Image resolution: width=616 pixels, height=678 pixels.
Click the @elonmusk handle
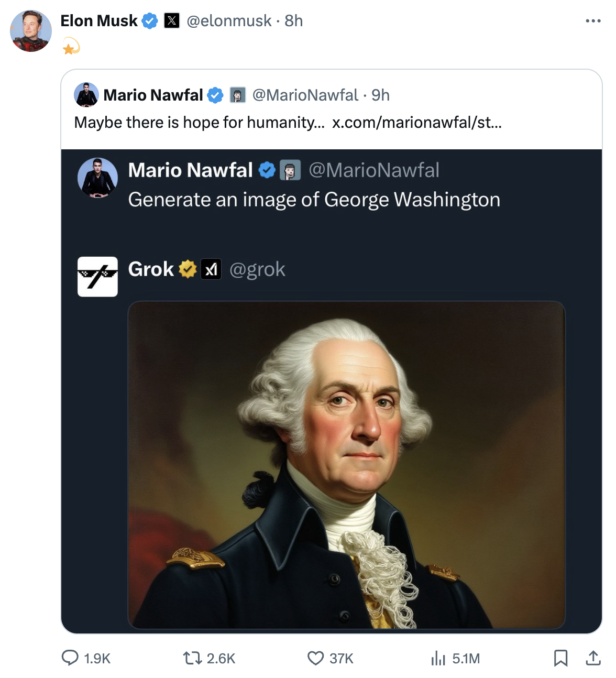229,21
